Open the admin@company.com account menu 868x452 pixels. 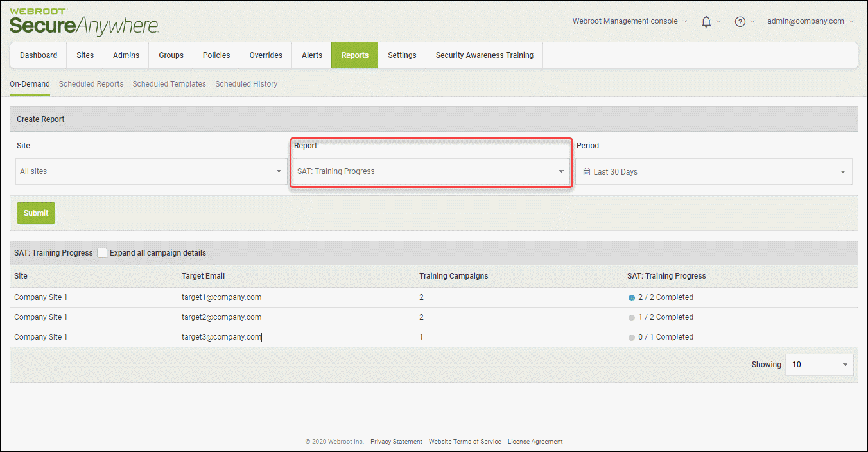tap(810, 21)
